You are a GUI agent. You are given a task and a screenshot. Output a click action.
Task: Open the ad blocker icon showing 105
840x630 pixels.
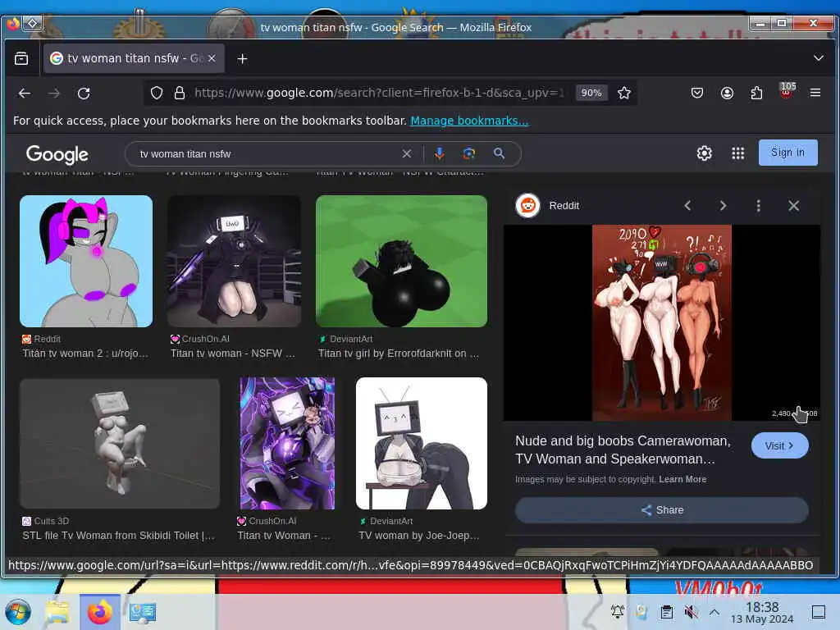[x=786, y=90]
